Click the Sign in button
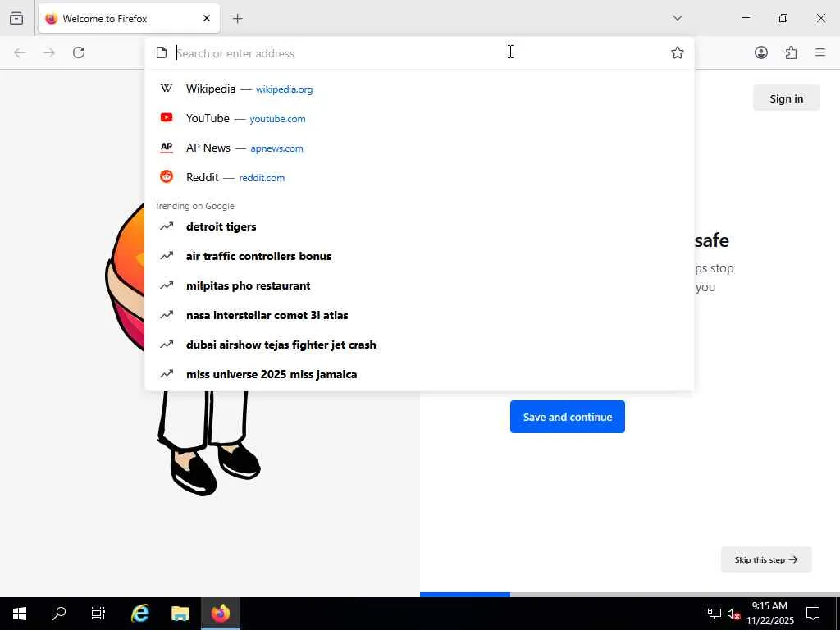 tap(786, 98)
